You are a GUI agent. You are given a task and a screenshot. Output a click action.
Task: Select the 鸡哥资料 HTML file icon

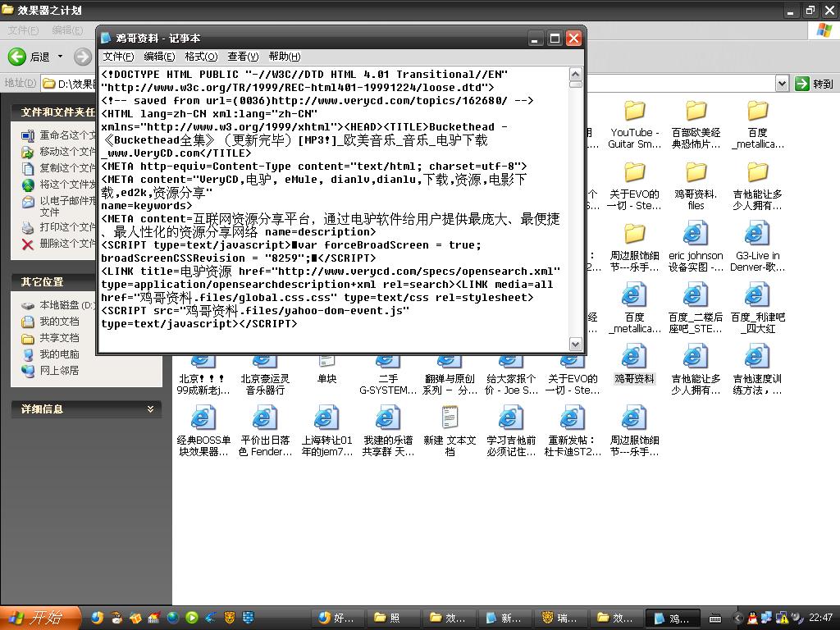(x=634, y=358)
